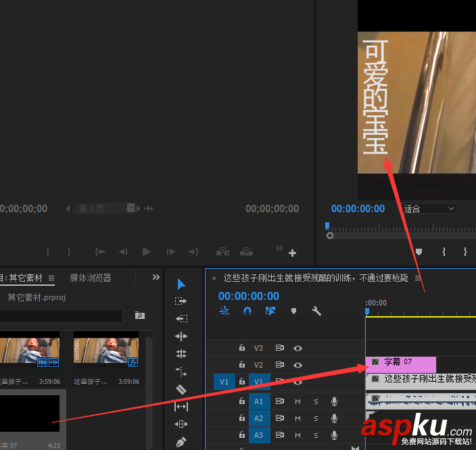Open timeline display settings wrench

click(316, 311)
